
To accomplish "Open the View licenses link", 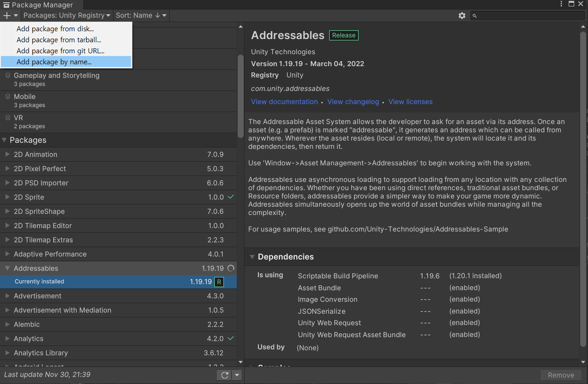I will pyautogui.click(x=411, y=102).
